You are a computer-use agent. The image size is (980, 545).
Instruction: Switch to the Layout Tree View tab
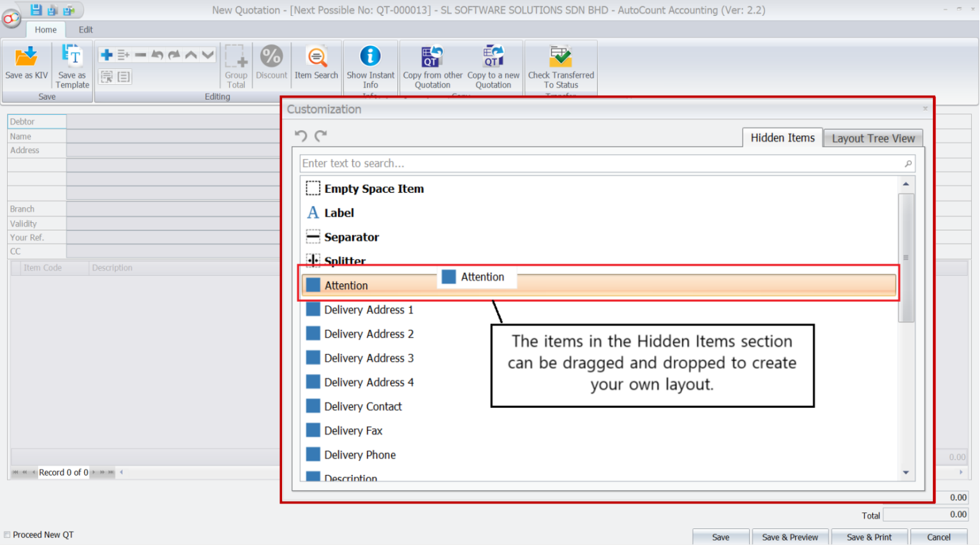873,138
